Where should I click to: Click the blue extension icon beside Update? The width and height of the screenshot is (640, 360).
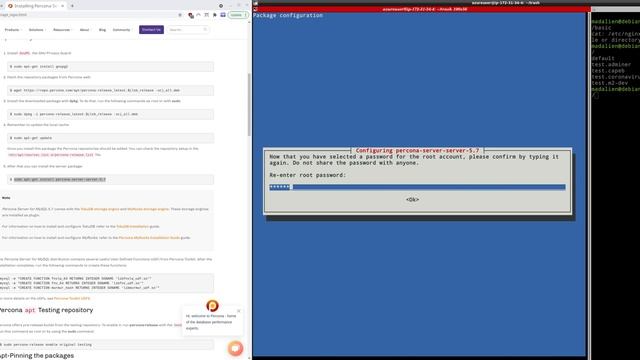(x=223, y=15)
